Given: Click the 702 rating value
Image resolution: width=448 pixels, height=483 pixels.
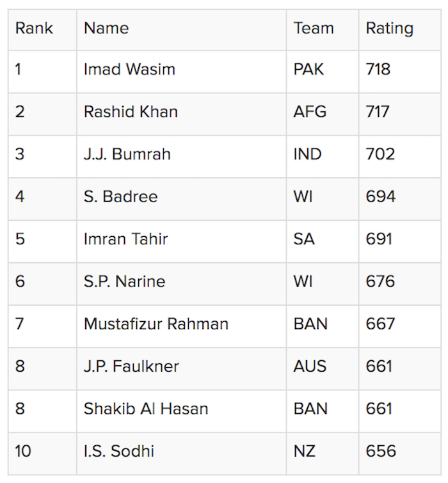Looking at the screenshot, I should click(x=380, y=154).
